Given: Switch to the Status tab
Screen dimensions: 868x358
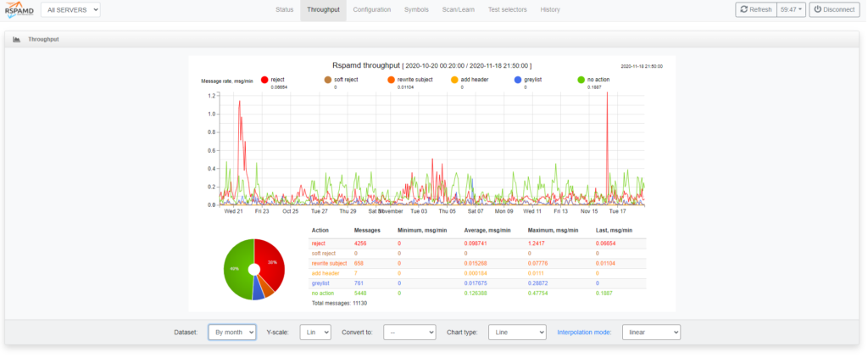Looking at the screenshot, I should click(x=285, y=10).
